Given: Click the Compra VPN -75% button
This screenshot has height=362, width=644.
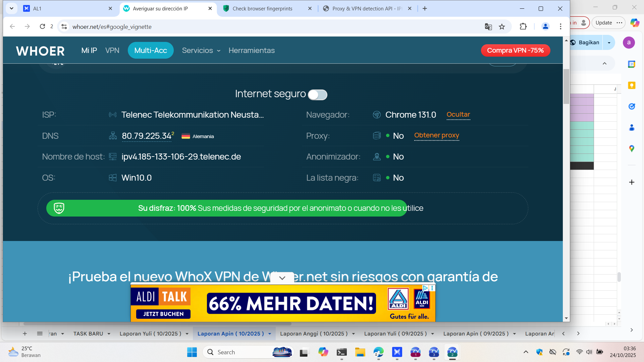Looking at the screenshot, I should (516, 51).
